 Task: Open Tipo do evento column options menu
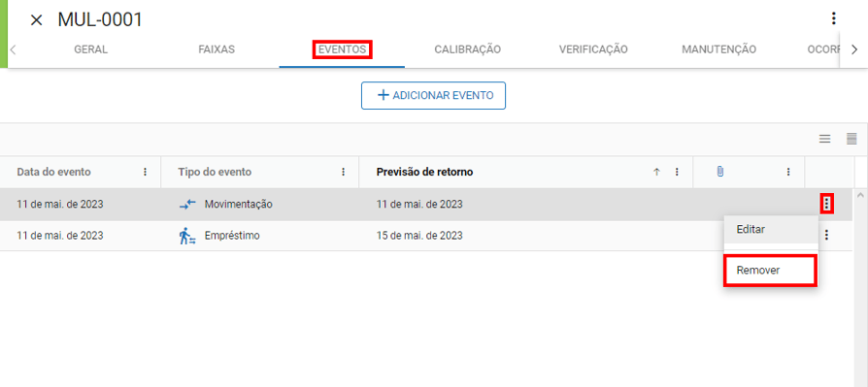click(x=343, y=172)
